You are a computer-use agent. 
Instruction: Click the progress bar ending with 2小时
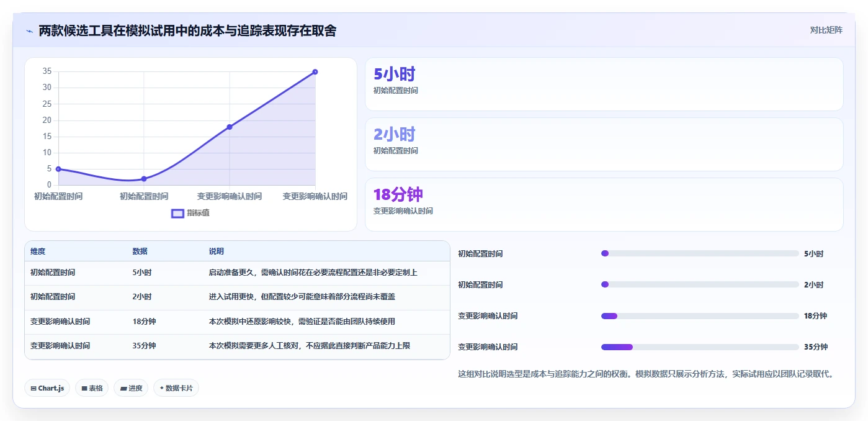700,284
